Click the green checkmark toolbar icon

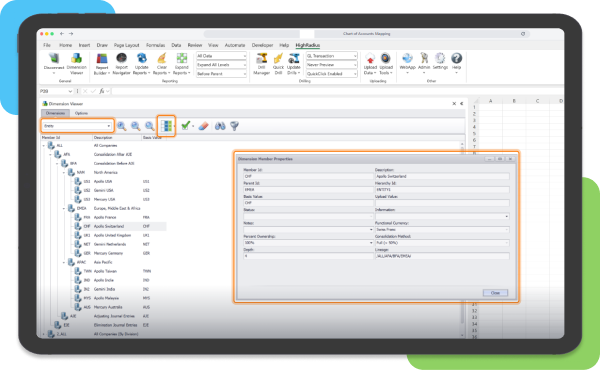186,126
